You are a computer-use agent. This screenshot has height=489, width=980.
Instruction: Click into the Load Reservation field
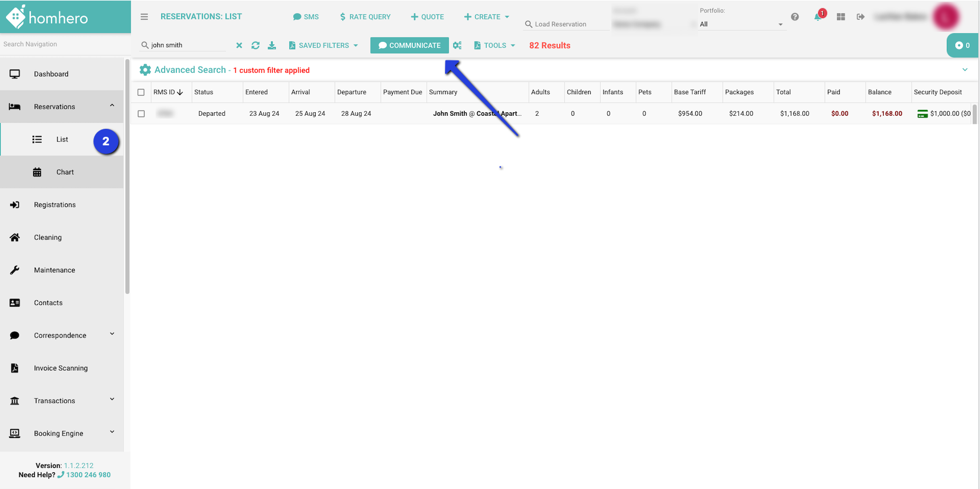567,24
